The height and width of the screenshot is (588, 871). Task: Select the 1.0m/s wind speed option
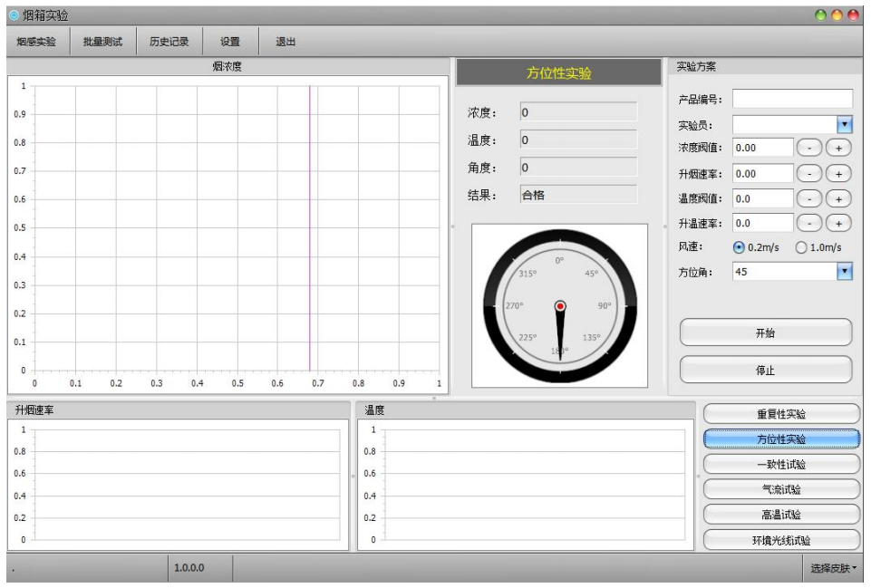tap(800, 247)
